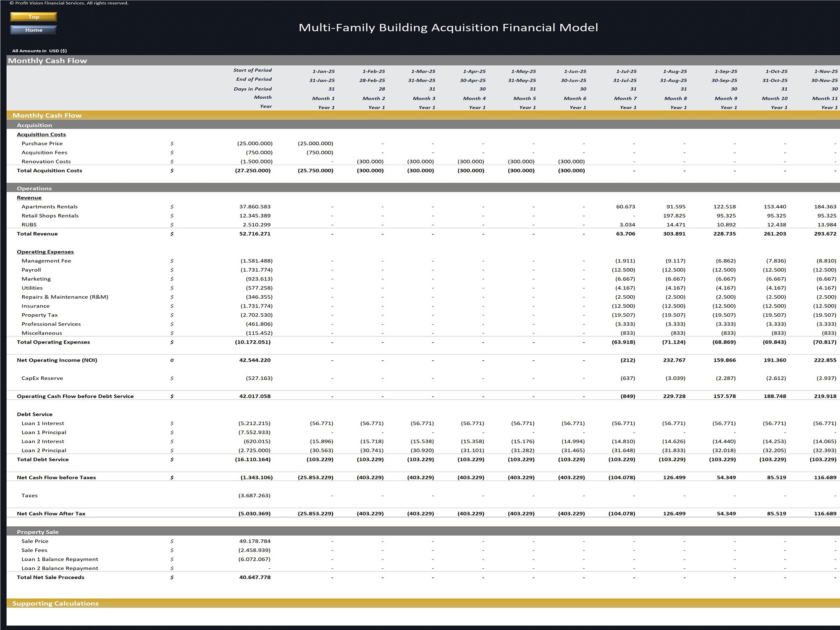Click the Loan 2 Balance Repayment label
Image resolution: width=840 pixels, height=630 pixels.
pos(60,568)
